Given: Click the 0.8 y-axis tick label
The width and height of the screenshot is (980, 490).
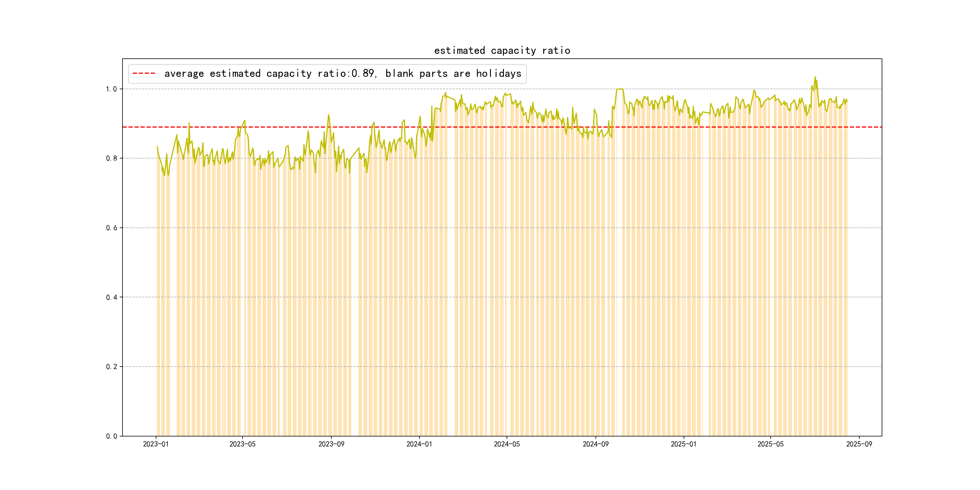Looking at the screenshot, I should point(111,158).
